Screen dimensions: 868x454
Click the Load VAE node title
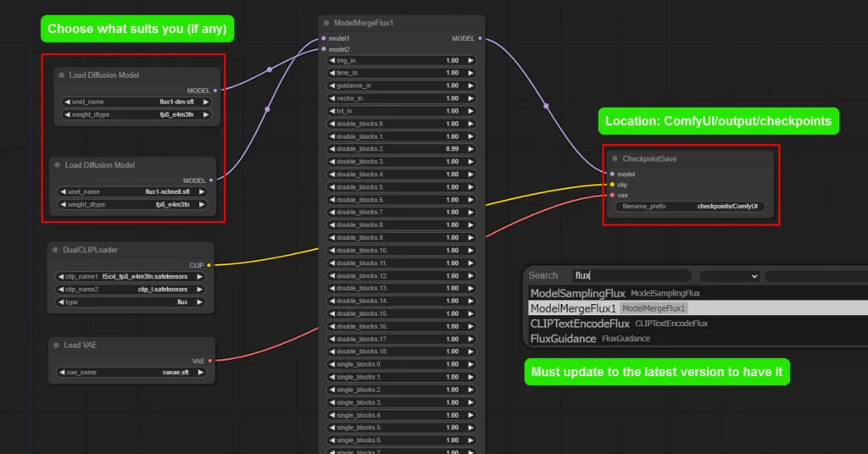click(x=81, y=345)
